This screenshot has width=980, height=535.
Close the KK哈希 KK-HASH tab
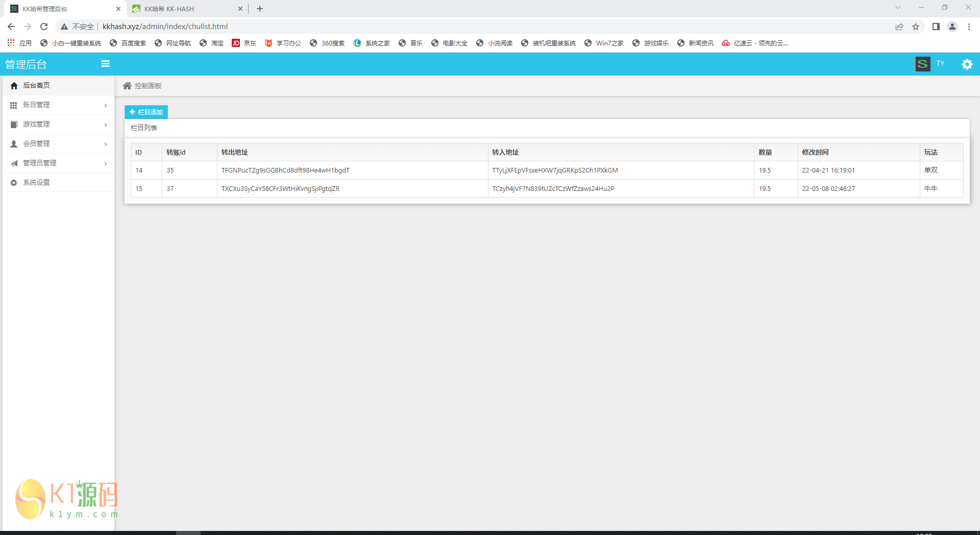pyautogui.click(x=240, y=9)
